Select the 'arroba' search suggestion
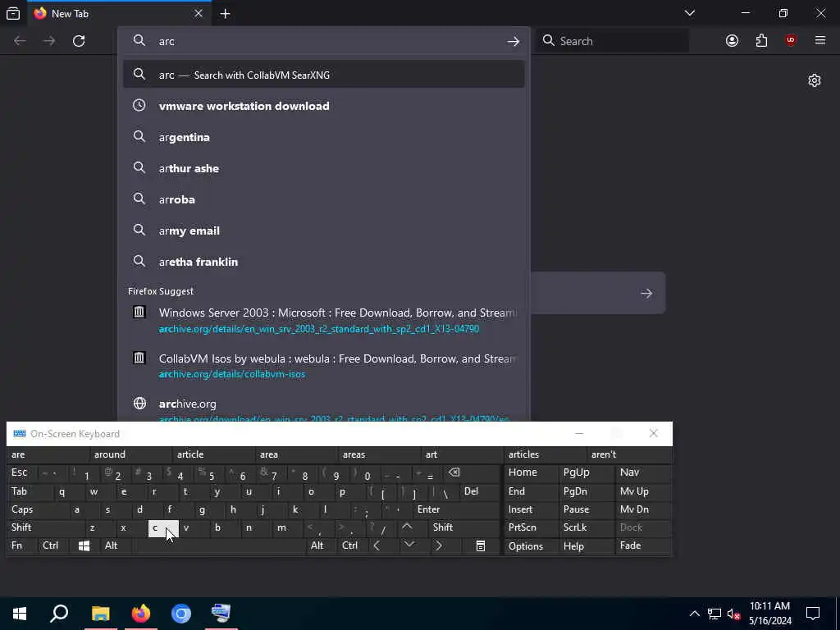The width and height of the screenshot is (840, 630). (323, 199)
